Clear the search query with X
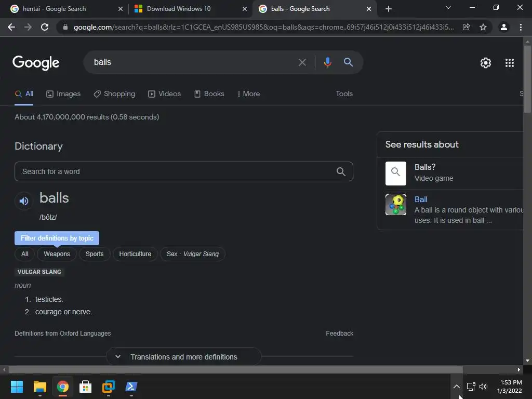 (x=302, y=62)
